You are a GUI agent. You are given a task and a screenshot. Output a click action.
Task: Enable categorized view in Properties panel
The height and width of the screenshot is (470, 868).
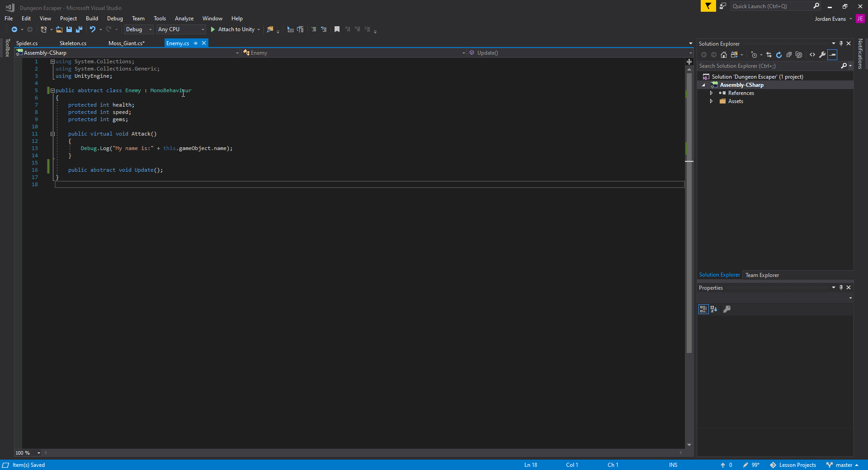(703, 309)
